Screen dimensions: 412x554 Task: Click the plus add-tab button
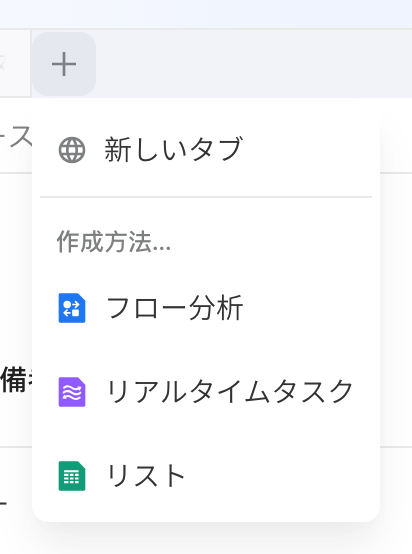(x=64, y=64)
